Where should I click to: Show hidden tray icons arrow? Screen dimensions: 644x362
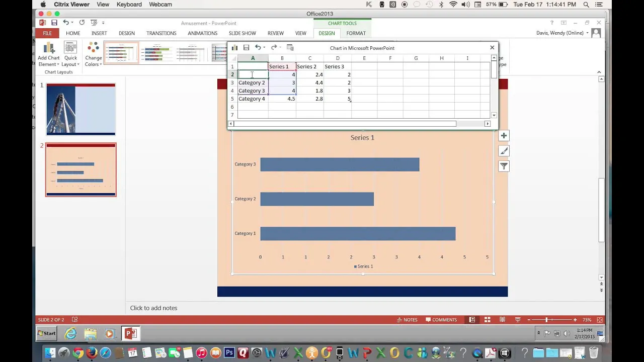[x=538, y=333]
